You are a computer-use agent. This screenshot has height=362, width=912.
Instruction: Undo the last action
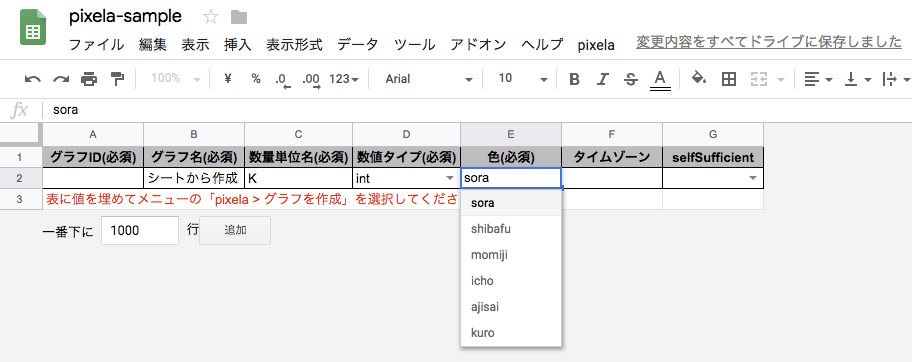[x=33, y=79]
